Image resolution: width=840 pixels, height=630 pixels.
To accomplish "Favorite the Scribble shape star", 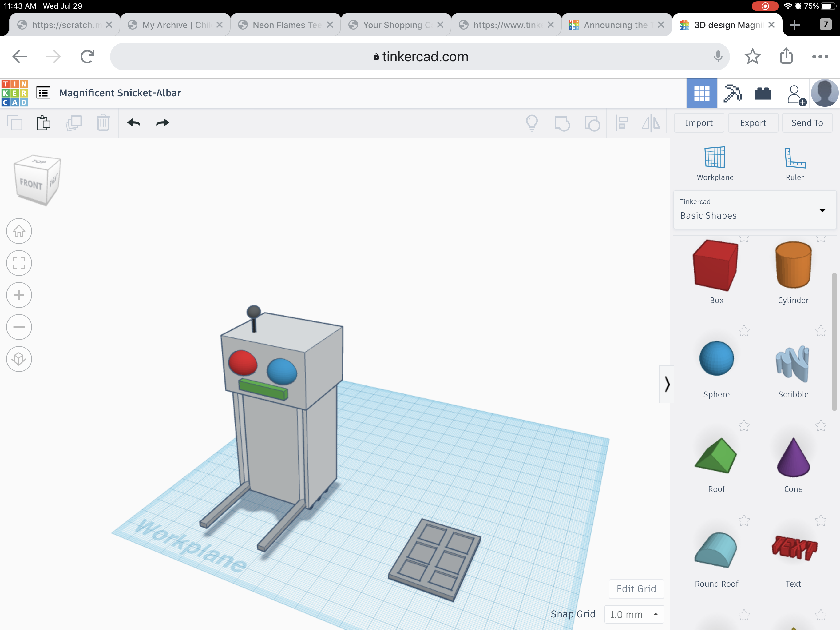I will pyautogui.click(x=820, y=331).
